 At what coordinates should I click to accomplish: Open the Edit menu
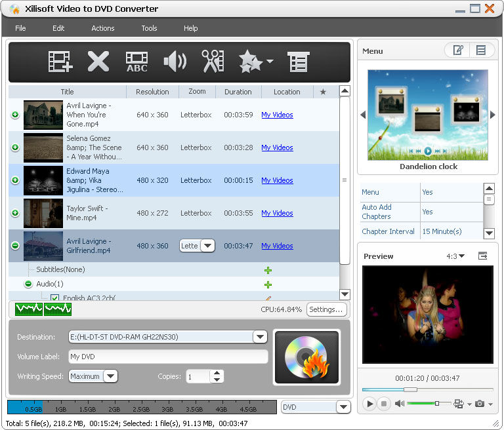(x=58, y=28)
